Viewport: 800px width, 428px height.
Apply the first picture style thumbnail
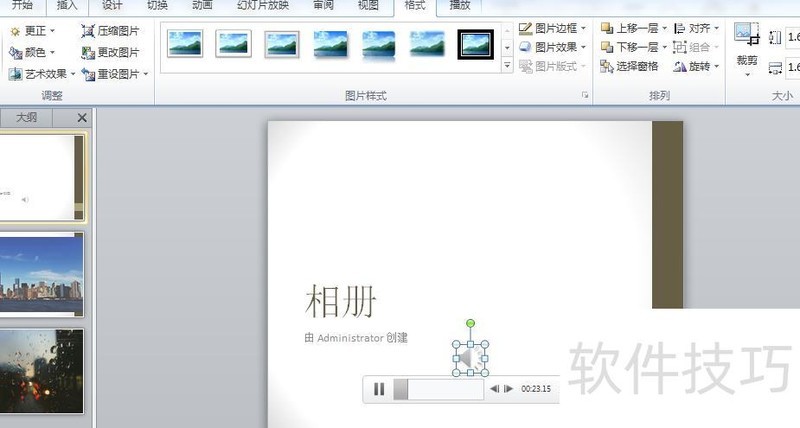185,43
